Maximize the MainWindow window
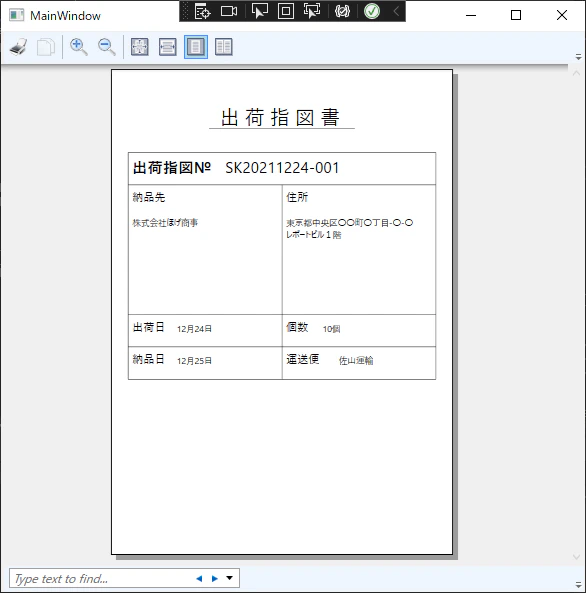 516,15
